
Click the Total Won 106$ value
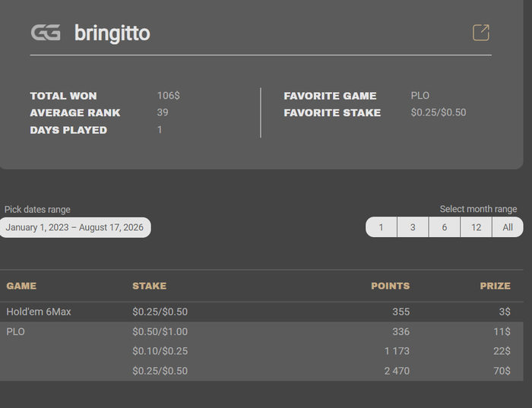point(168,96)
